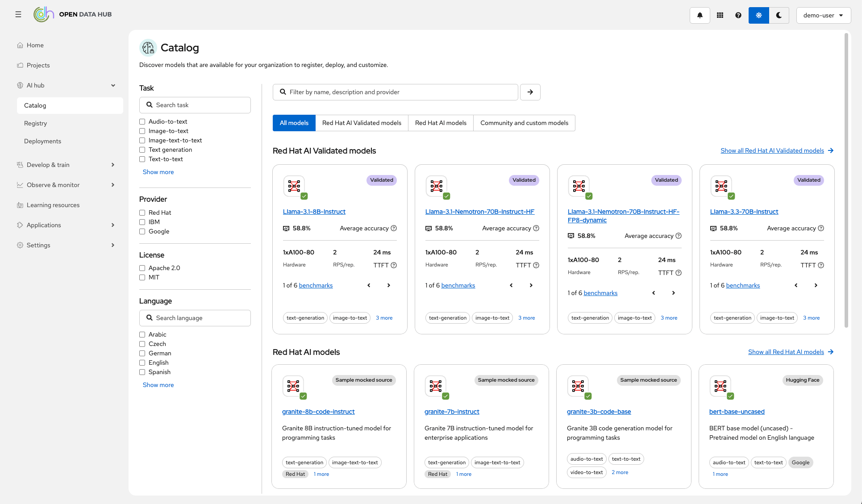
Task: Go to next benchmark on Llama-3.1-8B-Instruct card
Action: tap(388, 285)
